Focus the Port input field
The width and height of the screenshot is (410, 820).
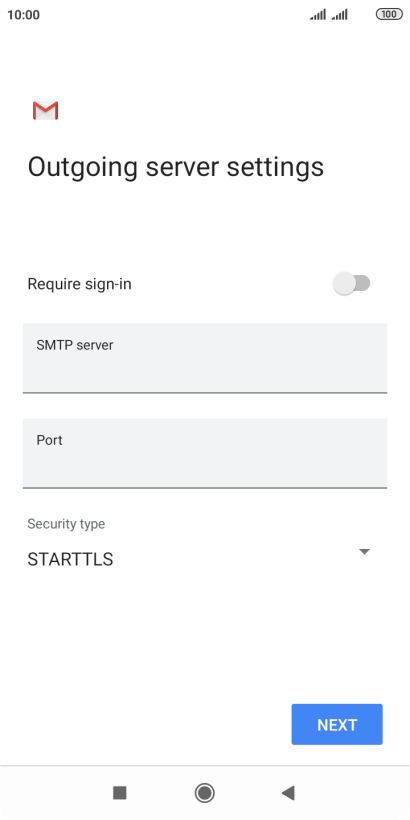coord(205,453)
